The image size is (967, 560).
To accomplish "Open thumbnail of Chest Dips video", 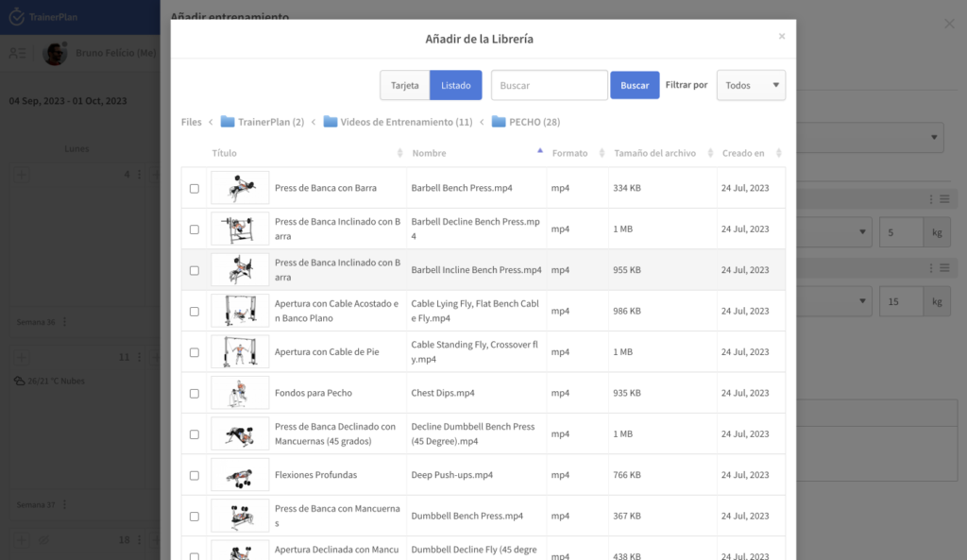I will click(240, 393).
